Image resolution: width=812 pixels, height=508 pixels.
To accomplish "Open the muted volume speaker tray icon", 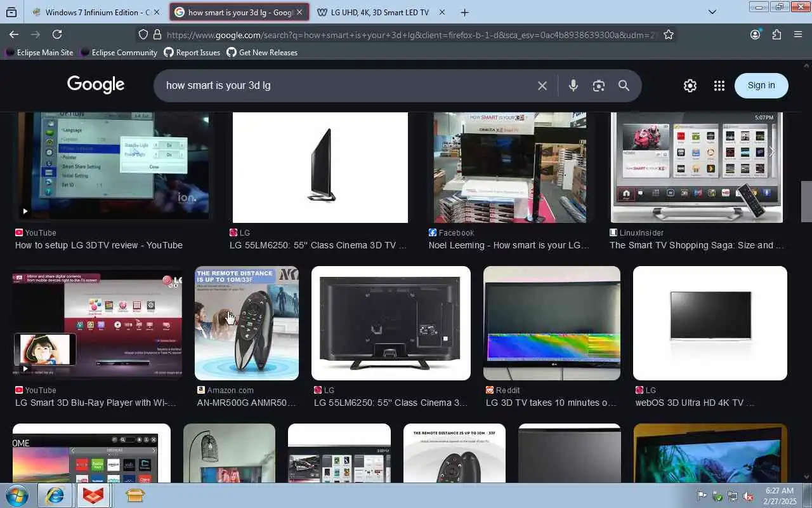I will [x=748, y=496].
